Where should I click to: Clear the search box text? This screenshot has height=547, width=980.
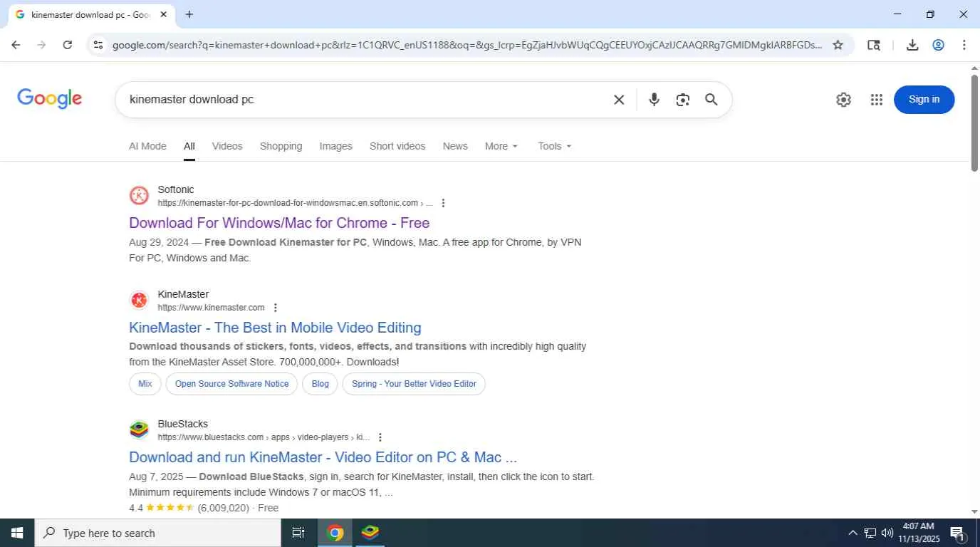pyautogui.click(x=619, y=100)
